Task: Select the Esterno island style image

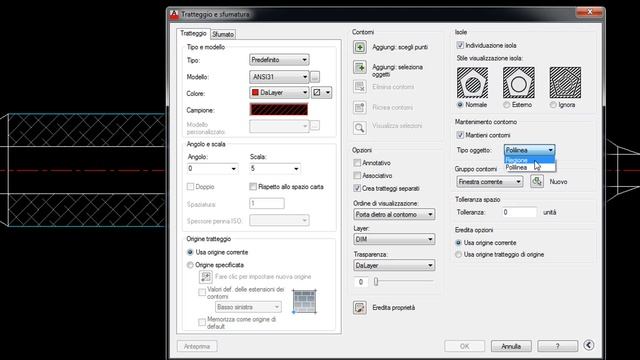Action: [x=518, y=82]
